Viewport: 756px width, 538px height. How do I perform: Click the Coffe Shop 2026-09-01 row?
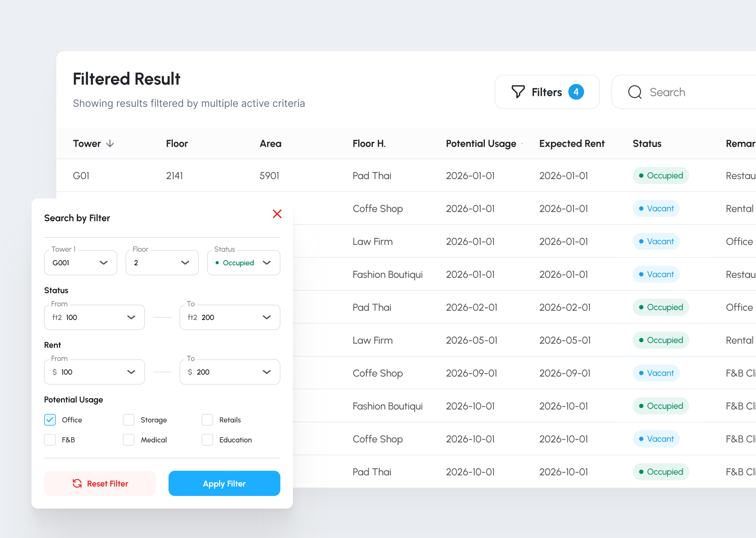tap(524, 373)
